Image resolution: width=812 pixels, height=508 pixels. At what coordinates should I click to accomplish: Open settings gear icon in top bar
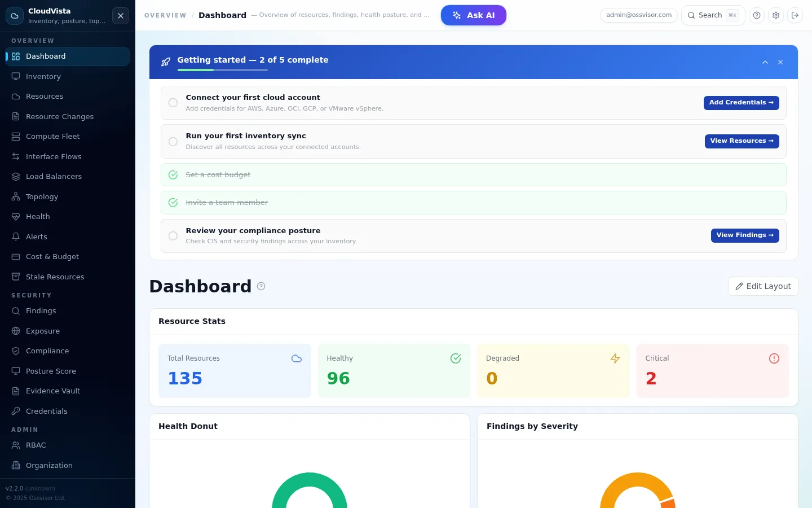[x=776, y=15]
